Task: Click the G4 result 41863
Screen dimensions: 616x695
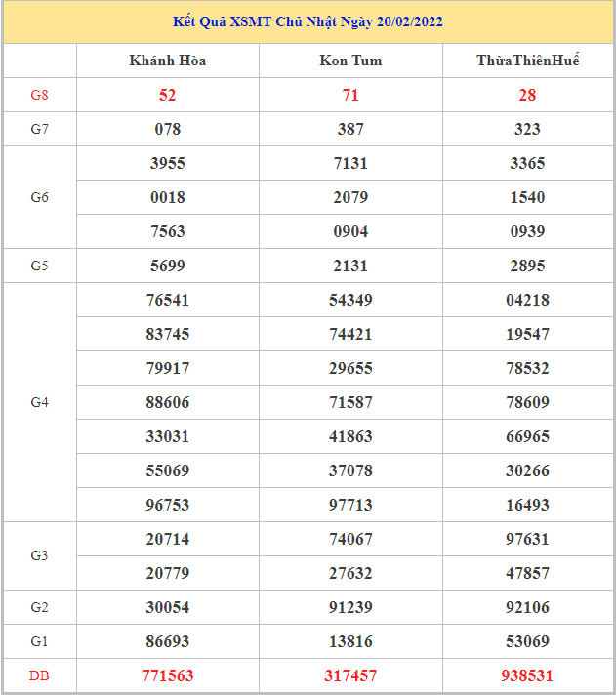Action: [350, 436]
